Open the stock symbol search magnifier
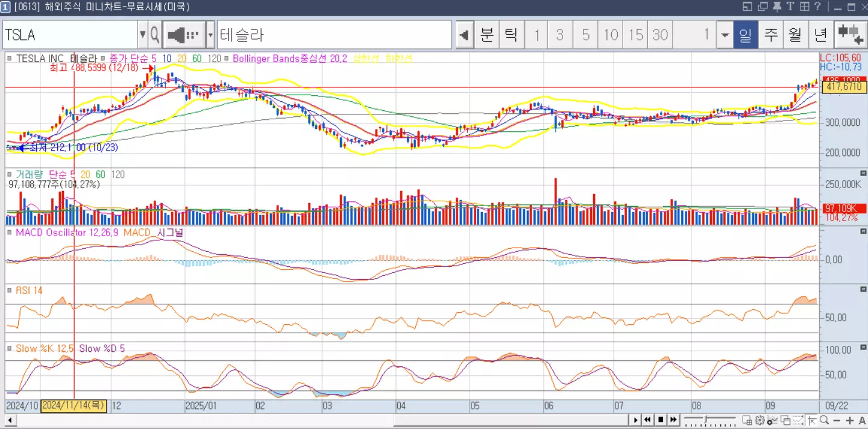This screenshot has height=429, width=868. 155,35
